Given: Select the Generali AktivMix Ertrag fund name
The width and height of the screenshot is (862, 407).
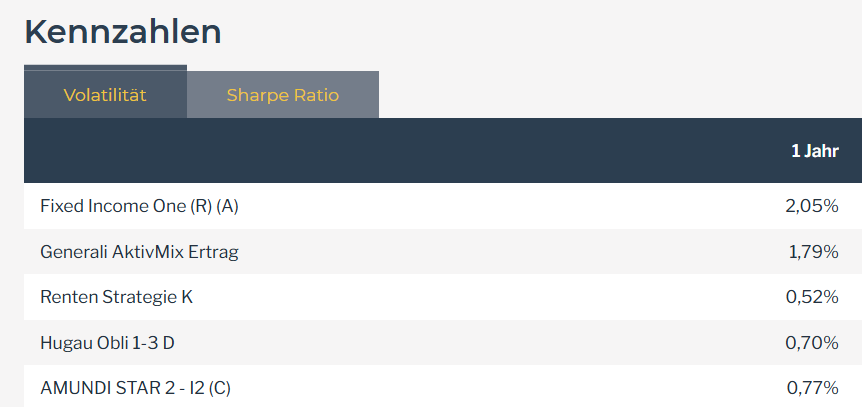Looking at the screenshot, I should click(x=139, y=252).
